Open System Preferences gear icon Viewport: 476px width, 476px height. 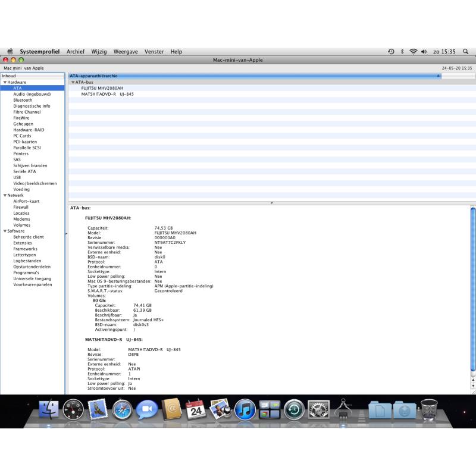[318, 409]
